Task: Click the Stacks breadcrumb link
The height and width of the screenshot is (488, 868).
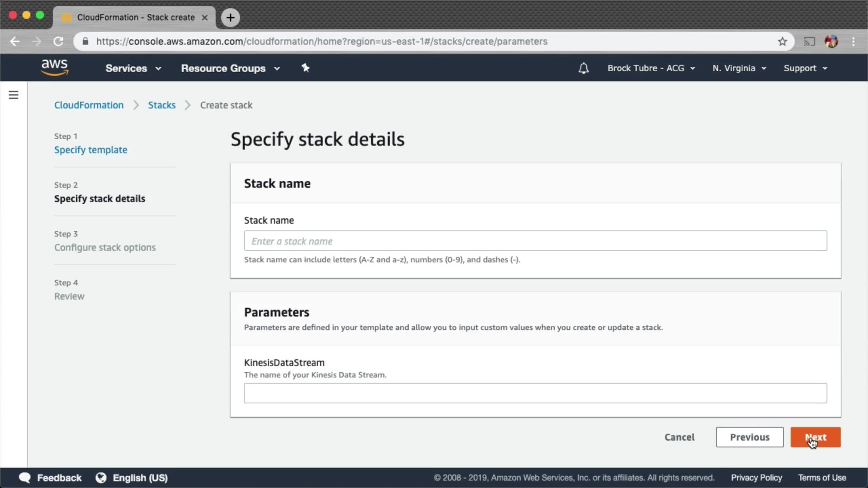Action: coord(161,105)
